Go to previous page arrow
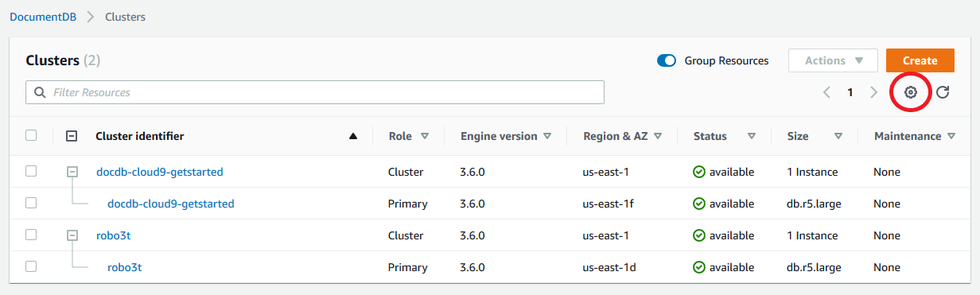This screenshot has height=295, width=980. (826, 92)
